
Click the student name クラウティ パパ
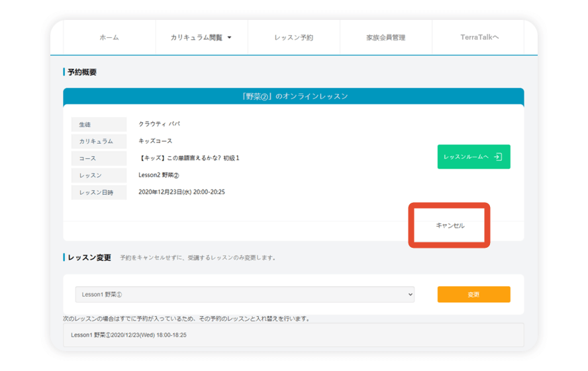click(x=159, y=124)
